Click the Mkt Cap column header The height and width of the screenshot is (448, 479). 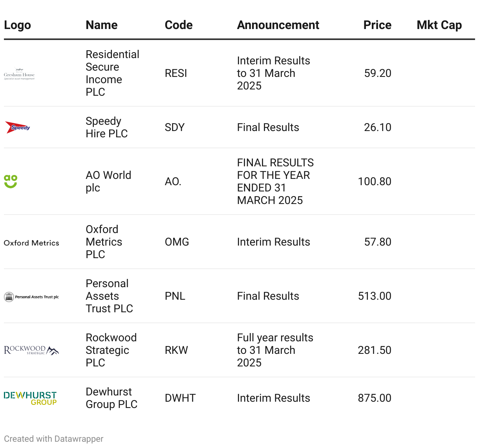click(x=439, y=25)
